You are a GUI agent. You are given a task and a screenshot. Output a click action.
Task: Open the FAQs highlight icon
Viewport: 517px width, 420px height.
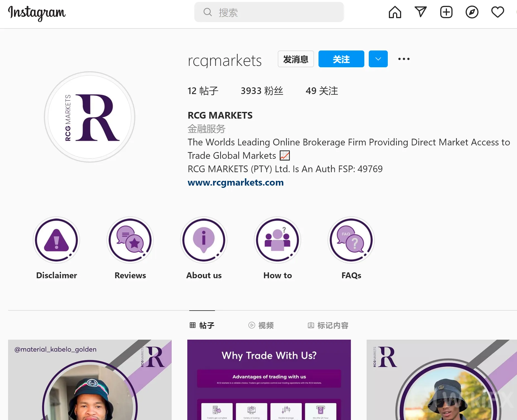tap(351, 240)
